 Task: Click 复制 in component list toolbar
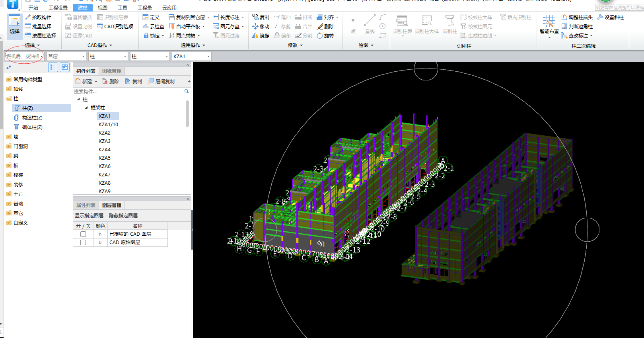coord(134,81)
